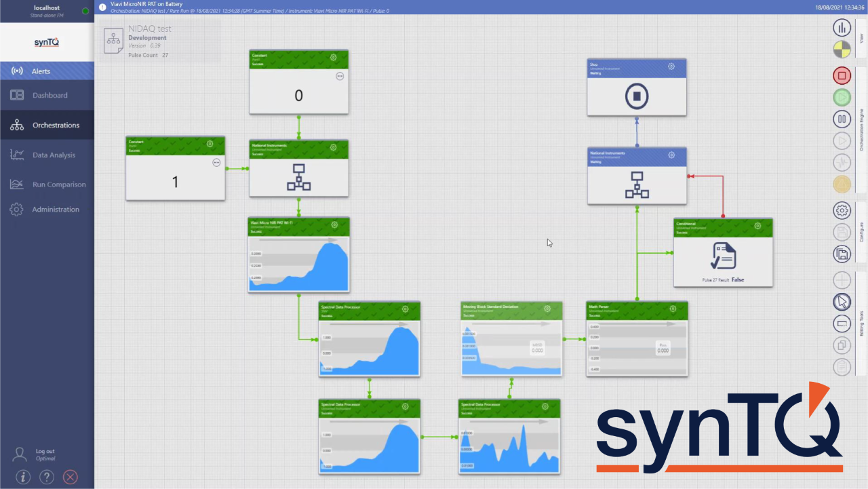This screenshot has width=868, height=489.
Task: Expand the Math Parser block options gear
Action: point(673,309)
